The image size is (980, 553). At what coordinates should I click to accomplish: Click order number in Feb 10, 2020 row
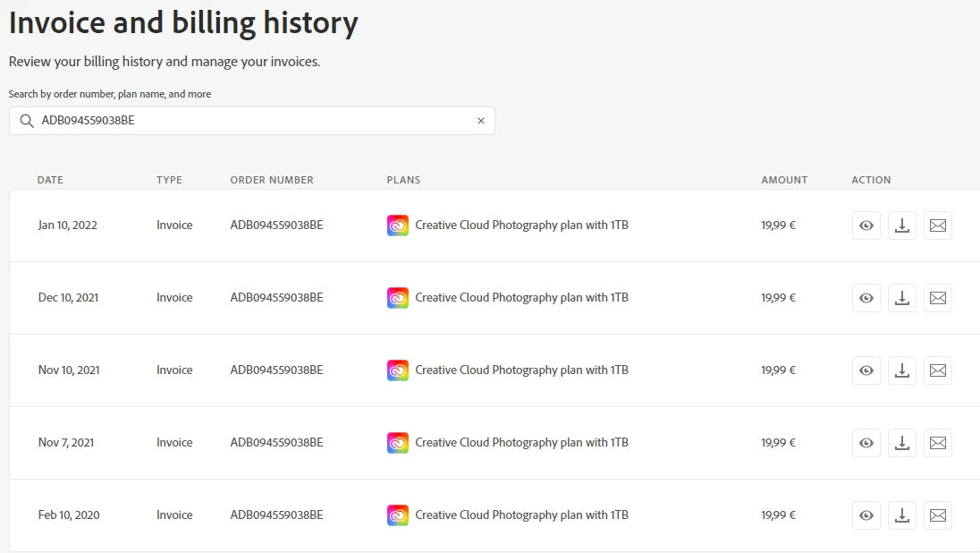(277, 515)
